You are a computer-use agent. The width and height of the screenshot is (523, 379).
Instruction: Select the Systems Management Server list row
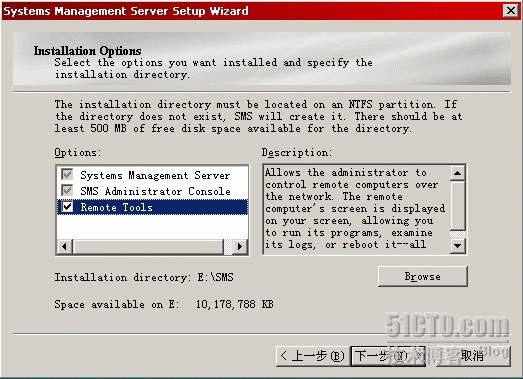[x=152, y=175]
